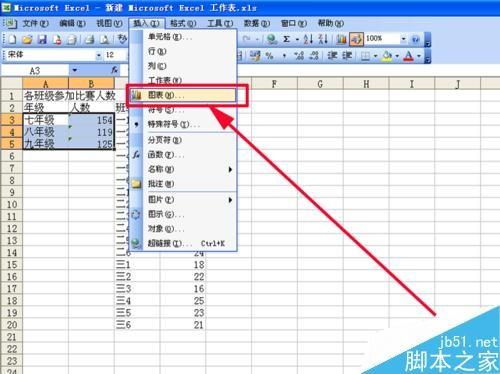
Task: Click Increase Indent icon
Action: [x=347, y=56]
